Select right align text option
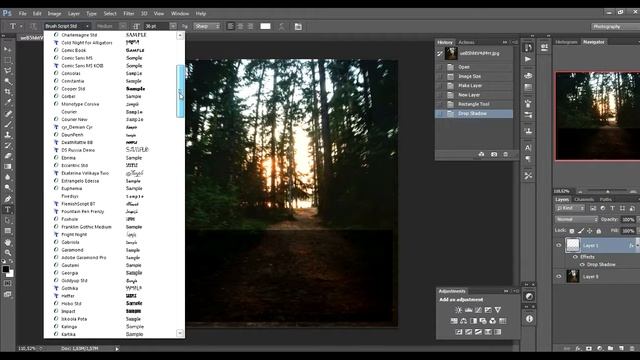Viewport: 640px width, 360px height. pyautogui.click(x=250, y=26)
